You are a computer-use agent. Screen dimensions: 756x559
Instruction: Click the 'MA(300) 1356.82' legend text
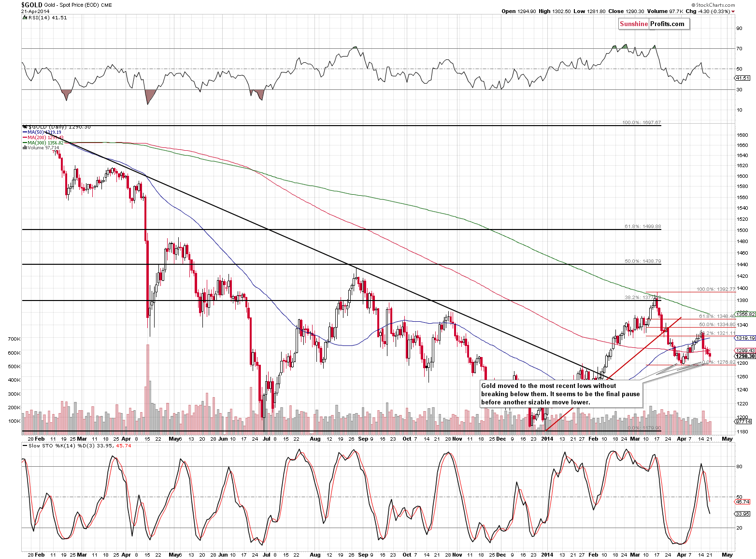pos(46,143)
